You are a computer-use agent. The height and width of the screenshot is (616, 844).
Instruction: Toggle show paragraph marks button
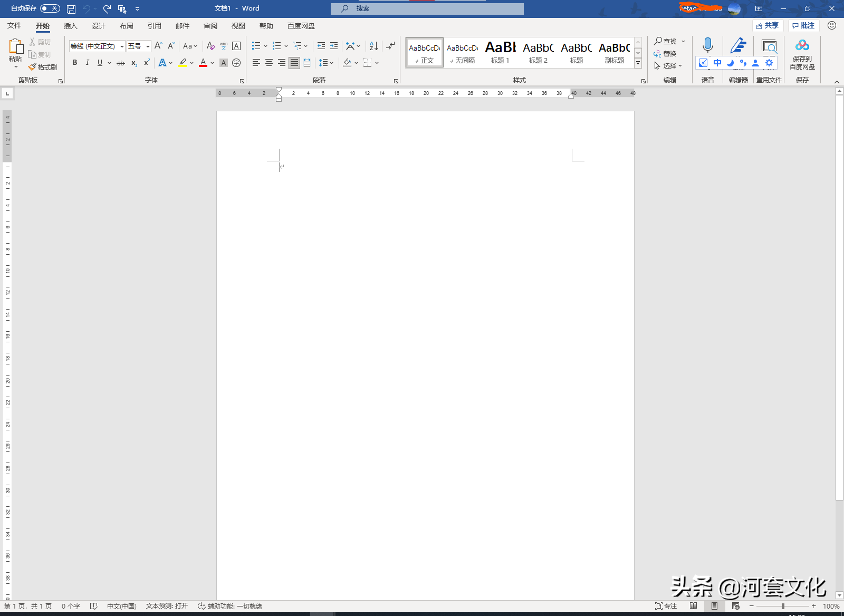[390, 46]
